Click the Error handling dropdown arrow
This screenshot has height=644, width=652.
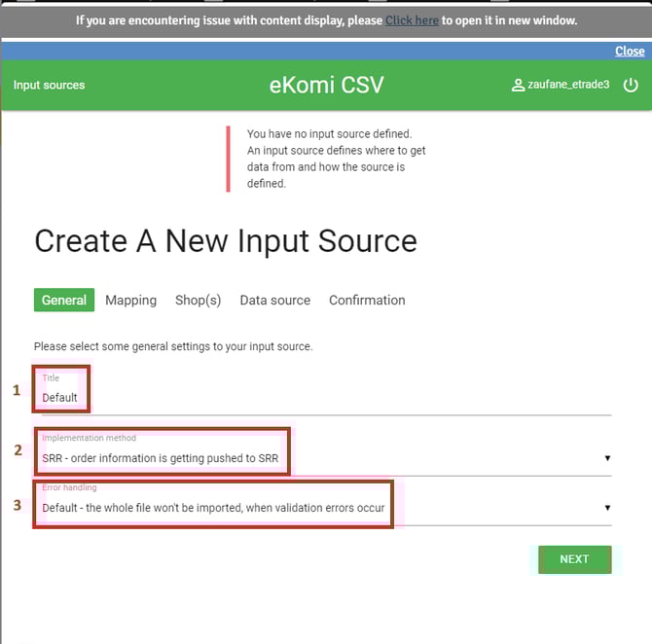607,508
